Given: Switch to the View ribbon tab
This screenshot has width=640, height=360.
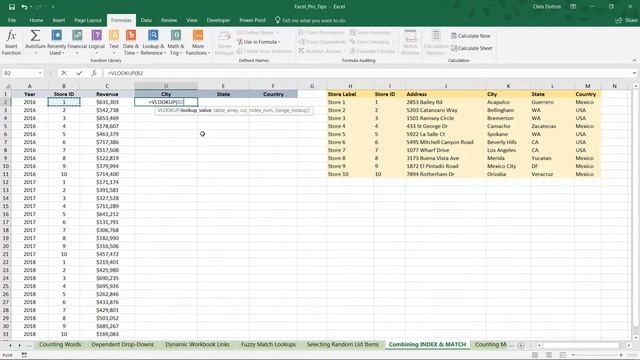Looking at the screenshot, I should click(192, 20).
